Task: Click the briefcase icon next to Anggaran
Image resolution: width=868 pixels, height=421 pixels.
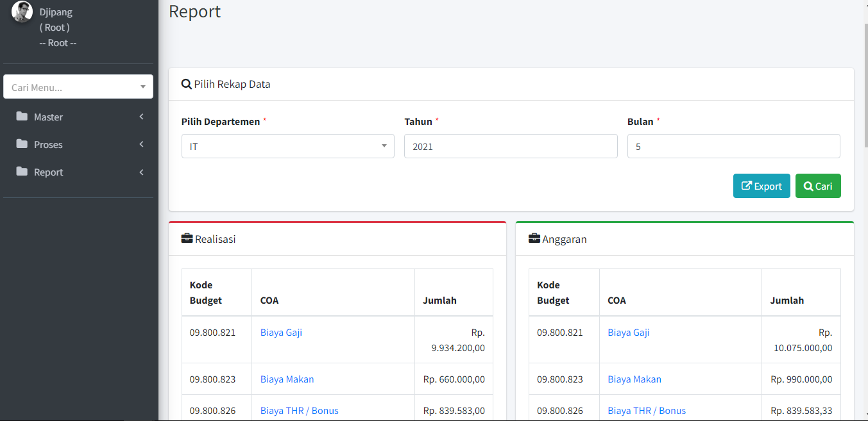Action: point(534,239)
